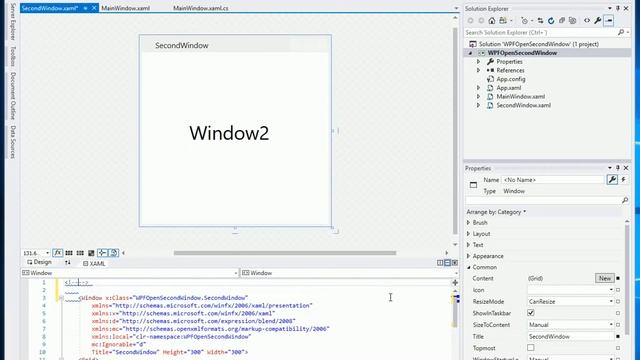Click the property marker next to ShowInTaskbar
Viewport: 640px width, 360px height.
pyautogui.click(x=618, y=313)
